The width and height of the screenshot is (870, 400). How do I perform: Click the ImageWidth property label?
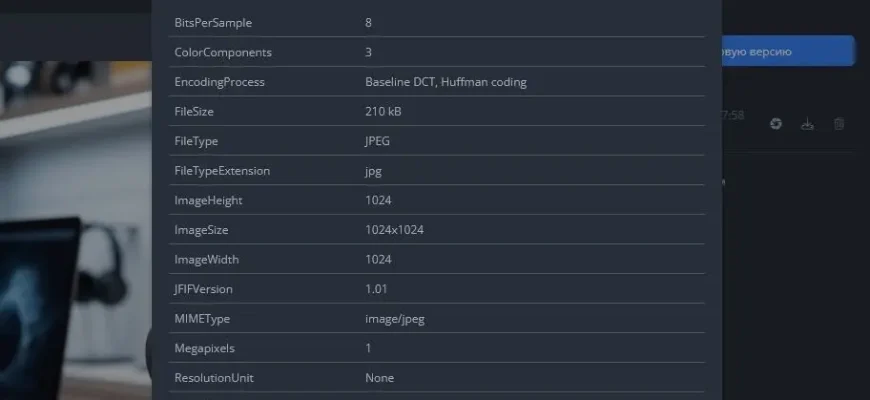tap(207, 260)
